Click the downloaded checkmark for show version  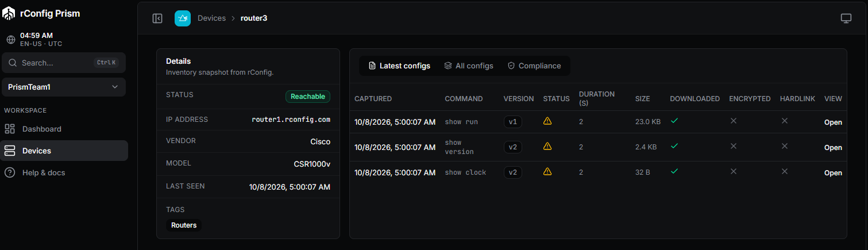(674, 147)
